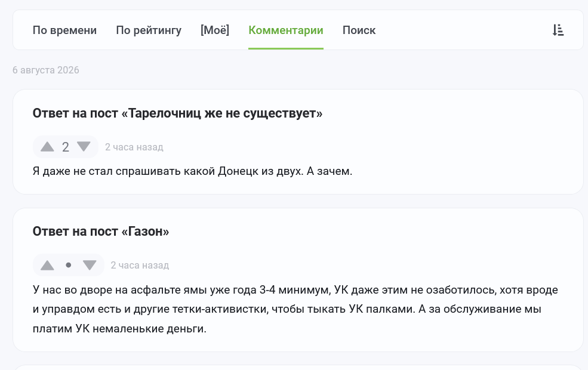Open the sort order icon
Image resolution: width=588 pixels, height=370 pixels.
pyautogui.click(x=558, y=30)
